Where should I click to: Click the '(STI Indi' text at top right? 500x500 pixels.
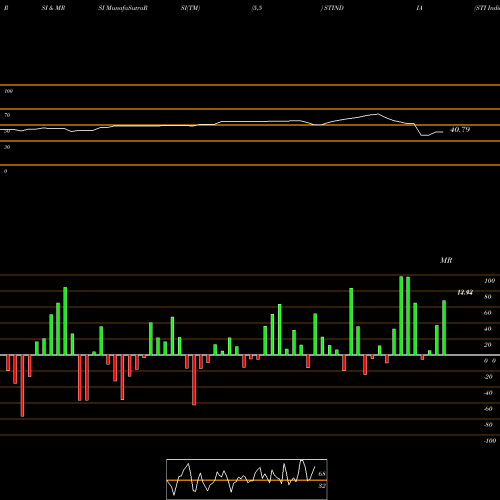click(487, 8)
